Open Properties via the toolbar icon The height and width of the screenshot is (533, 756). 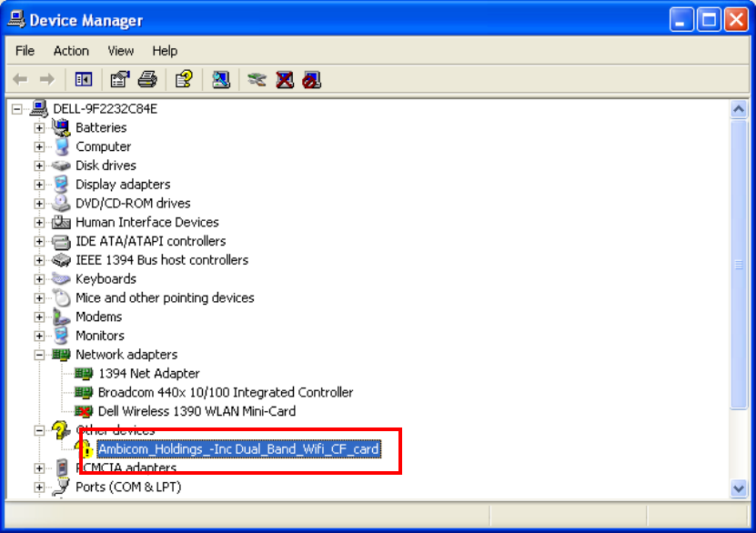click(120, 79)
